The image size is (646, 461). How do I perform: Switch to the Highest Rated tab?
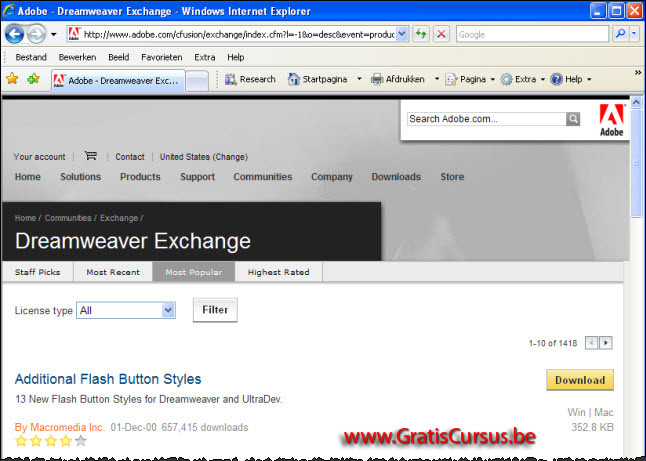(279, 272)
